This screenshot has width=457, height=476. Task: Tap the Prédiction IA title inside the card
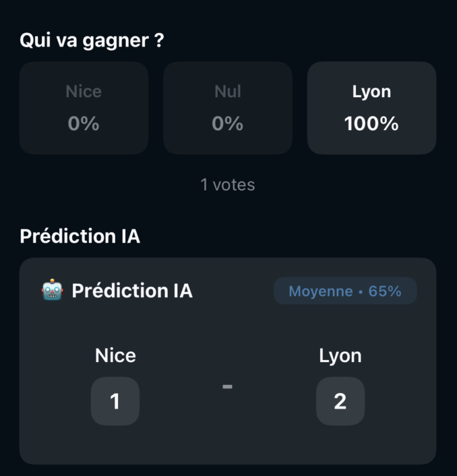click(132, 291)
